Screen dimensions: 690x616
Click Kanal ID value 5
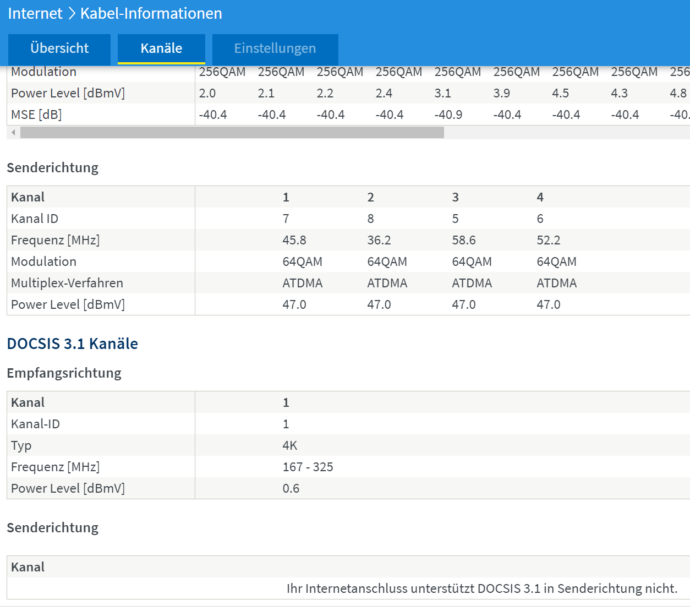pos(456,219)
